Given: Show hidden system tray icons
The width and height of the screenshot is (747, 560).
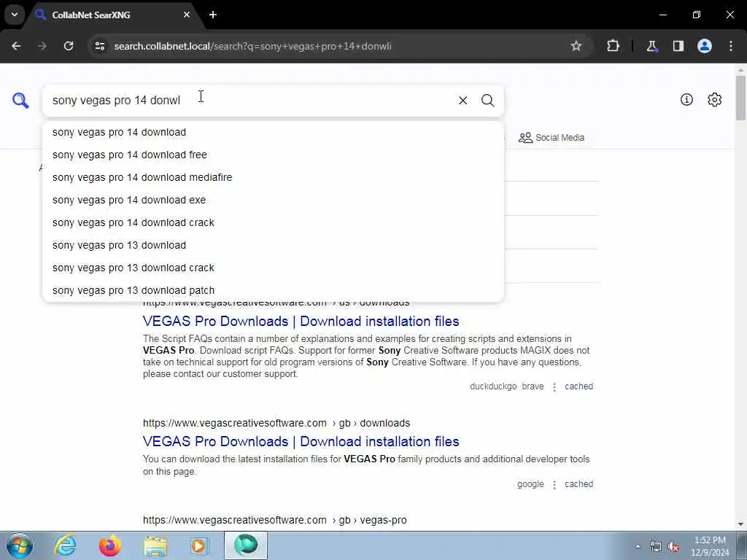Looking at the screenshot, I should tap(638, 546).
